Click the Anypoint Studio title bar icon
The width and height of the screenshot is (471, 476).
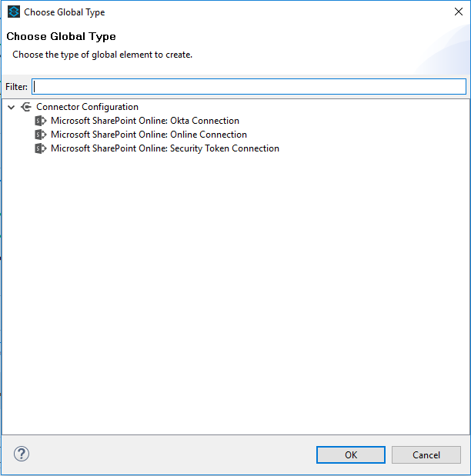(14, 12)
